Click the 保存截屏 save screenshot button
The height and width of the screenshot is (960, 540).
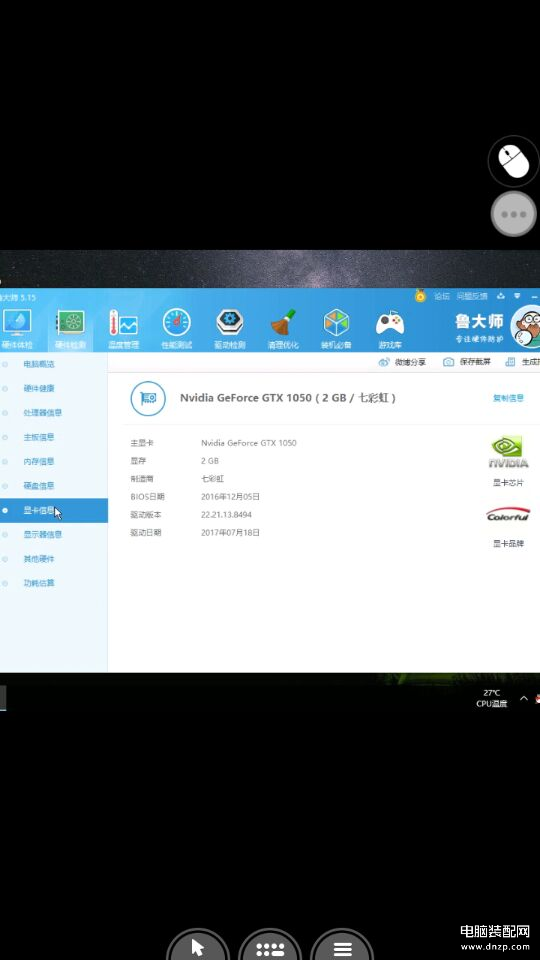click(467, 362)
